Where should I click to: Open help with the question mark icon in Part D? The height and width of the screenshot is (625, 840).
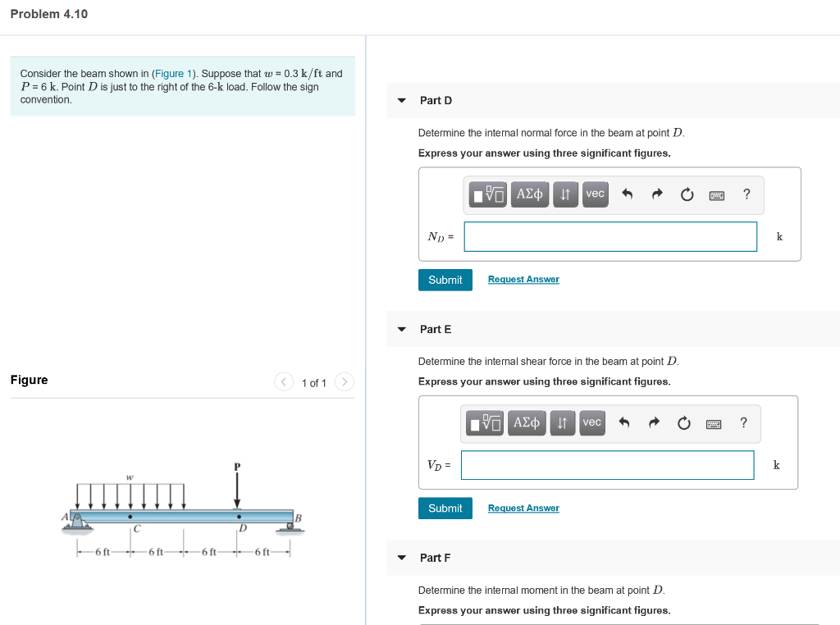click(746, 194)
